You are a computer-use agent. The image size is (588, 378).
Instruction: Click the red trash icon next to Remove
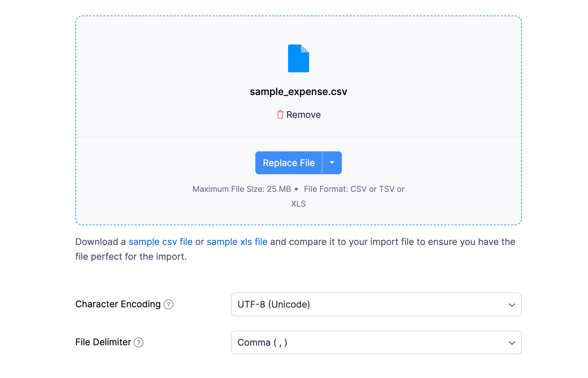pyautogui.click(x=280, y=114)
